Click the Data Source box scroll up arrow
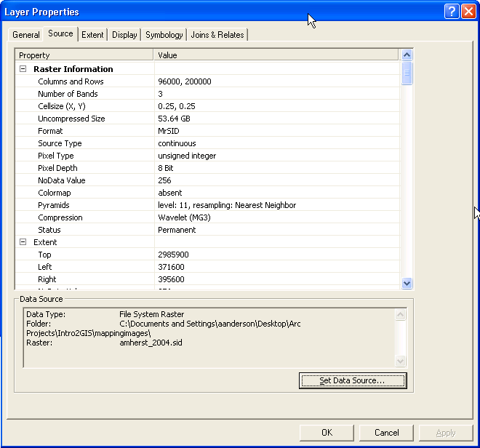The width and height of the screenshot is (480, 448). tap(401, 314)
